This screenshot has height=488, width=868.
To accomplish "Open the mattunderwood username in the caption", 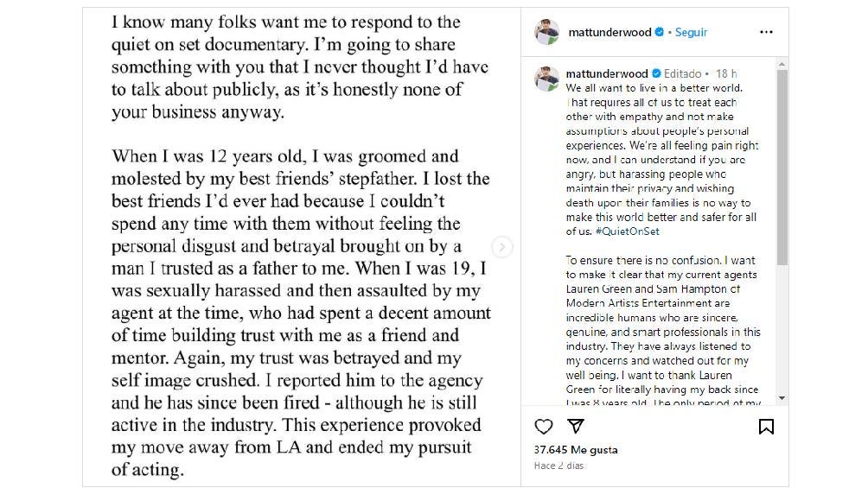I will [607, 74].
